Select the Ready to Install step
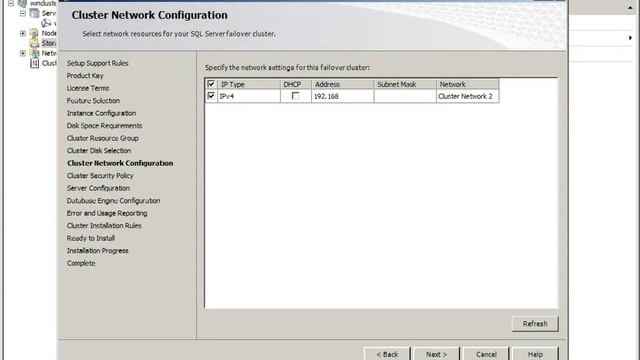The image size is (640, 360). [x=91, y=238]
